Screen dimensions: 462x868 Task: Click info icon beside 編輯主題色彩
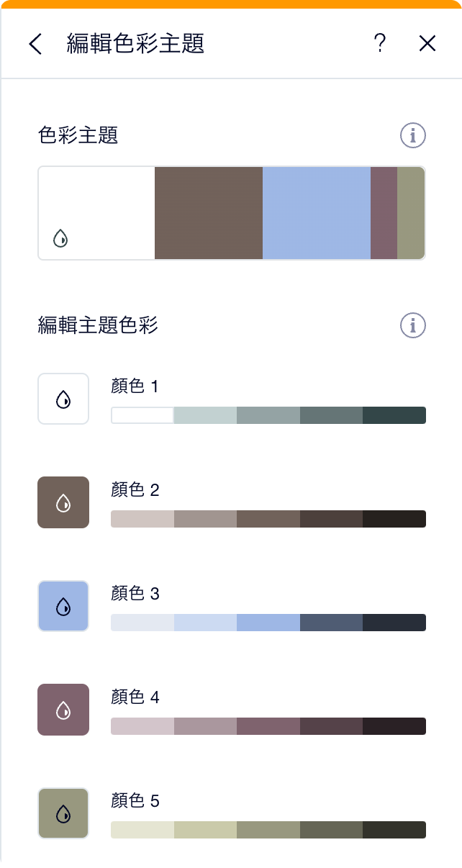click(413, 325)
